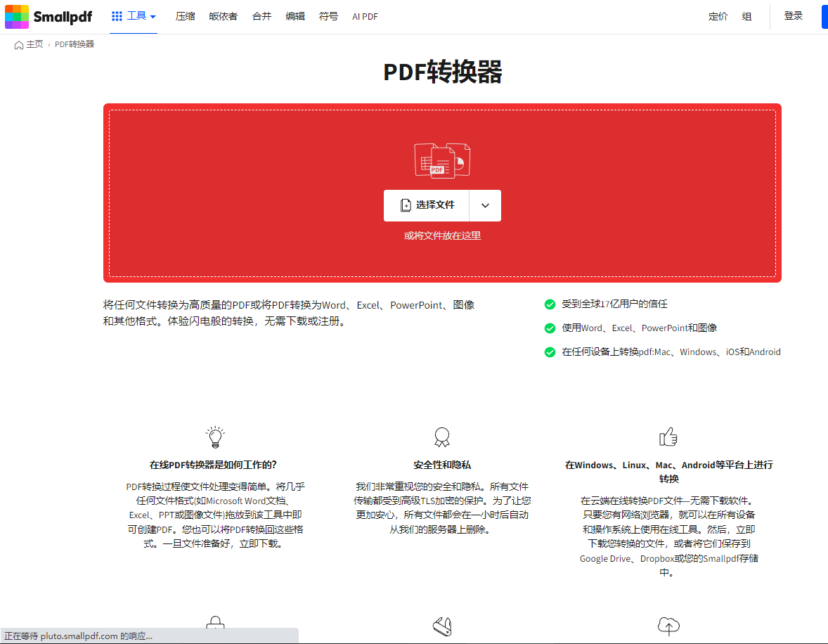Click the green check beside 在任何设备上转换pdf
This screenshot has width=828, height=644.
coord(550,352)
